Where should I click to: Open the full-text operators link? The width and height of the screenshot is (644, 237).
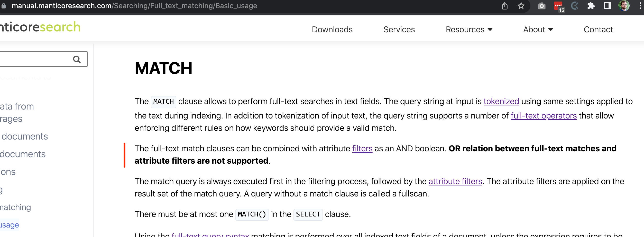(543, 116)
